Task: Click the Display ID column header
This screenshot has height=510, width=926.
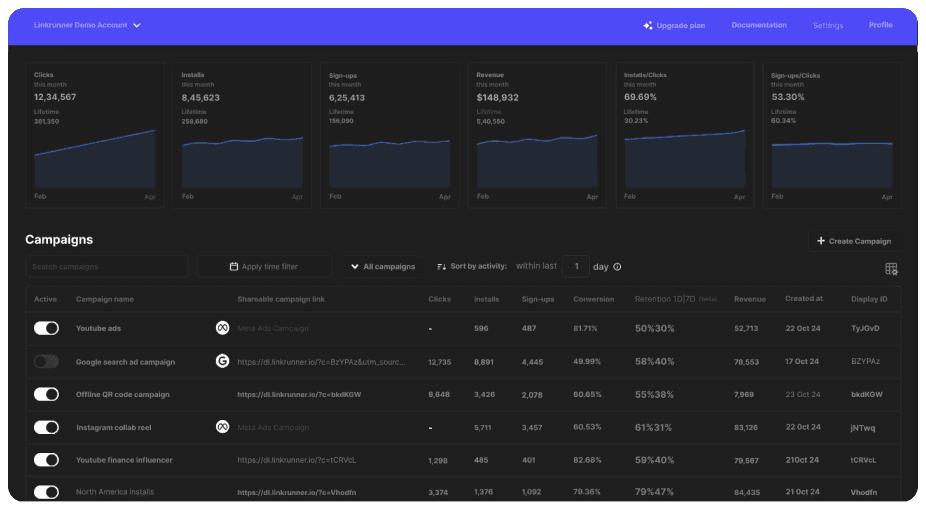Action: [x=869, y=299]
